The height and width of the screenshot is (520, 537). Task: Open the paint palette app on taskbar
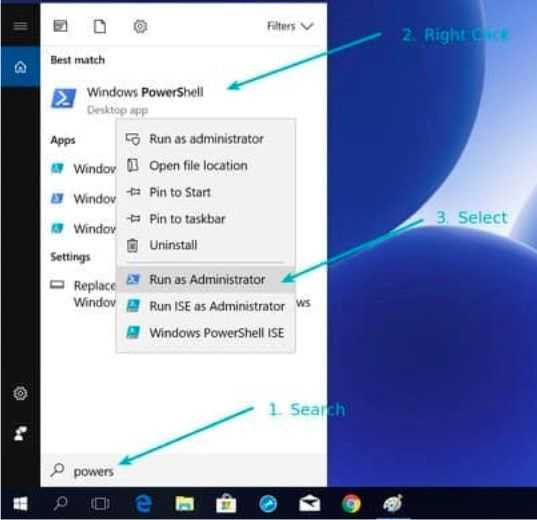[x=392, y=504]
